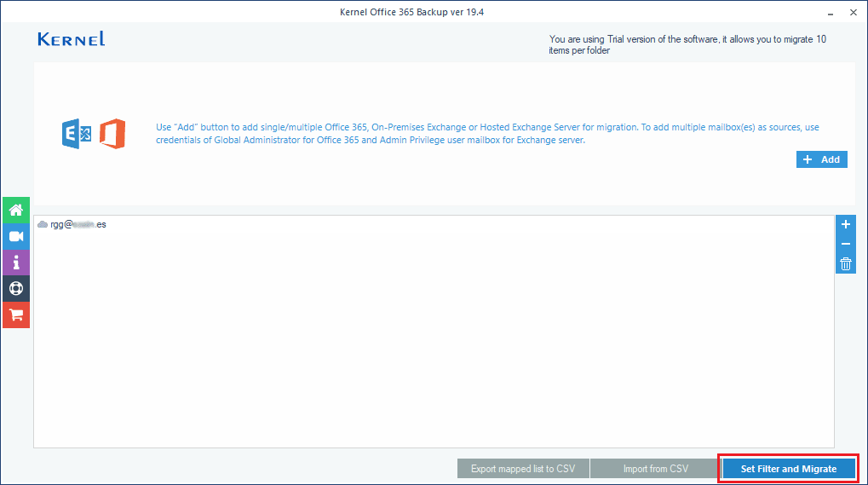This screenshot has height=485, width=868.
Task: Click Import from CSV button
Action: pos(655,469)
